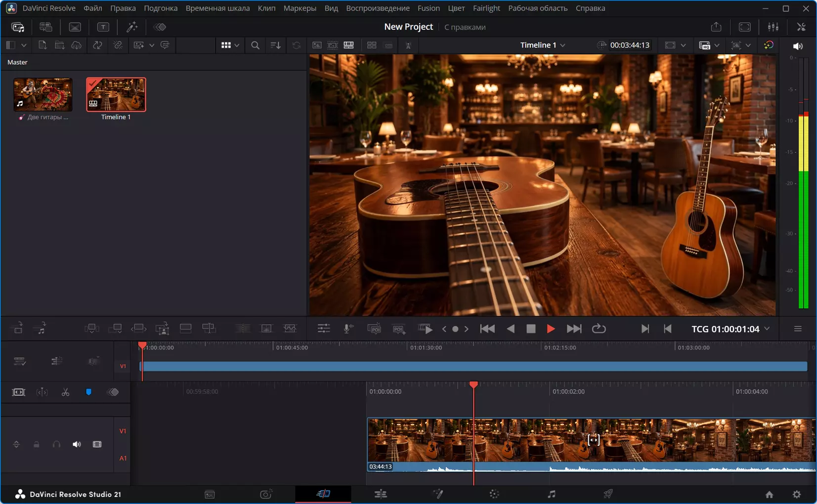Select the split clip scissors tool
Screen dimensions: 817x504
tap(65, 392)
